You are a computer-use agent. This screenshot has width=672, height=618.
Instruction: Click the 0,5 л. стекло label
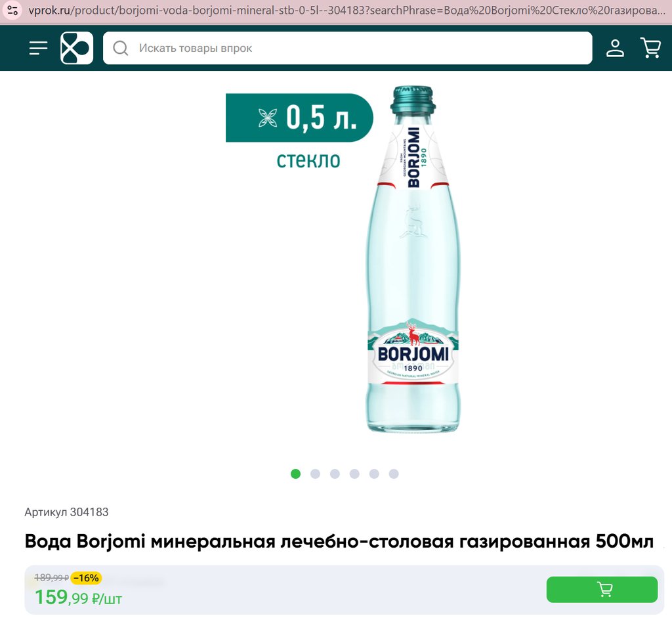coord(299,131)
